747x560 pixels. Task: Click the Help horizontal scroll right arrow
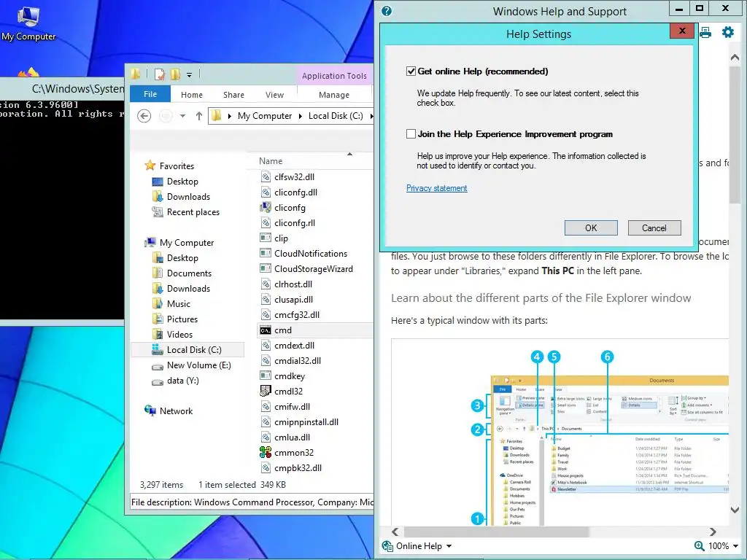click(x=712, y=532)
